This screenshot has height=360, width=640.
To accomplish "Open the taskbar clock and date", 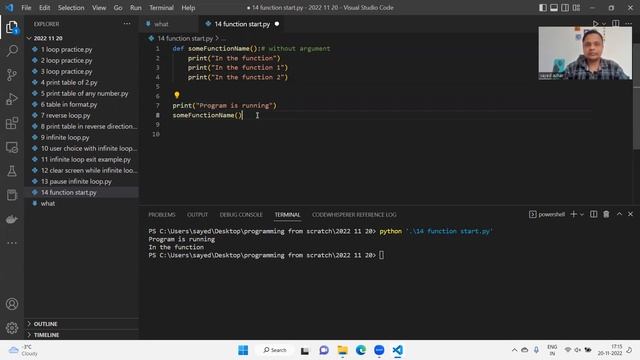I will click(x=610, y=350).
